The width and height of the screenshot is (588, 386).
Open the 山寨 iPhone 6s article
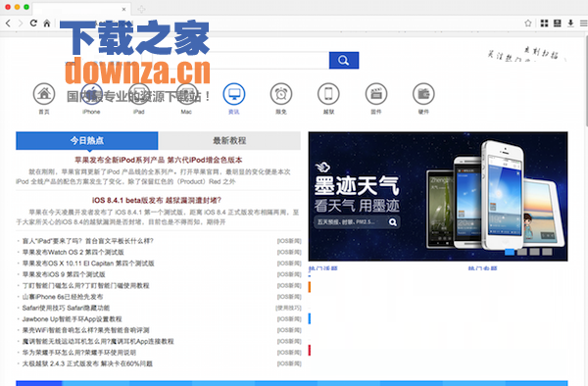pos(63,297)
